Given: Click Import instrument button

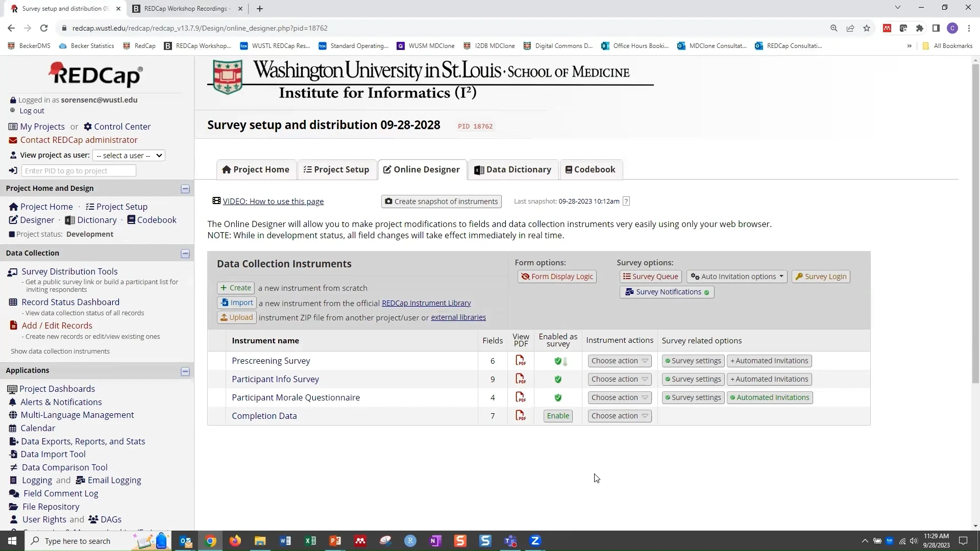Looking at the screenshot, I should [x=237, y=303].
